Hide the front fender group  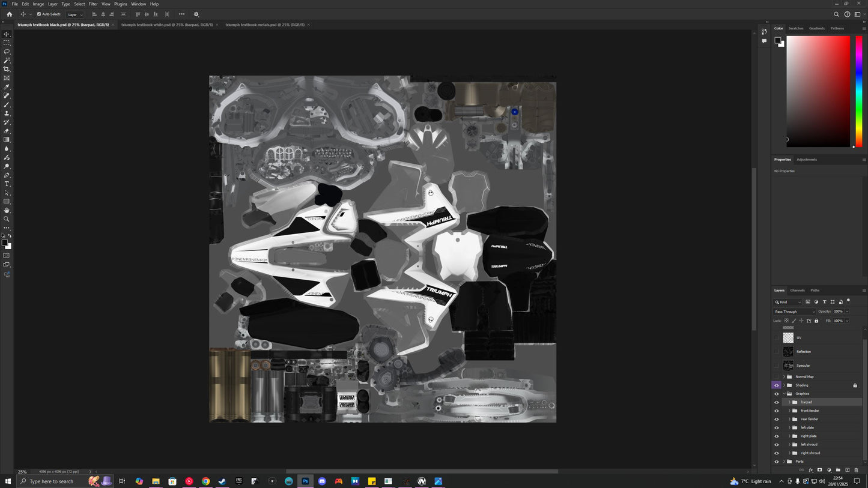pos(776,411)
